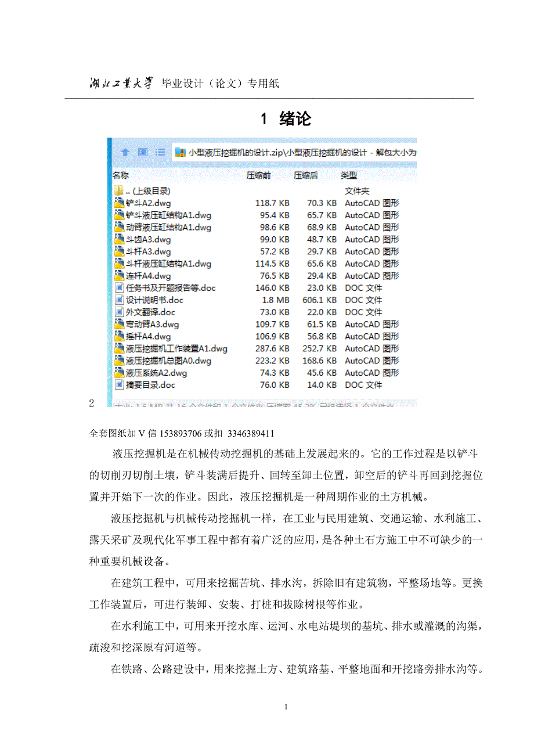Click the DWG icon of 斗杆A3.dwg

120,251
